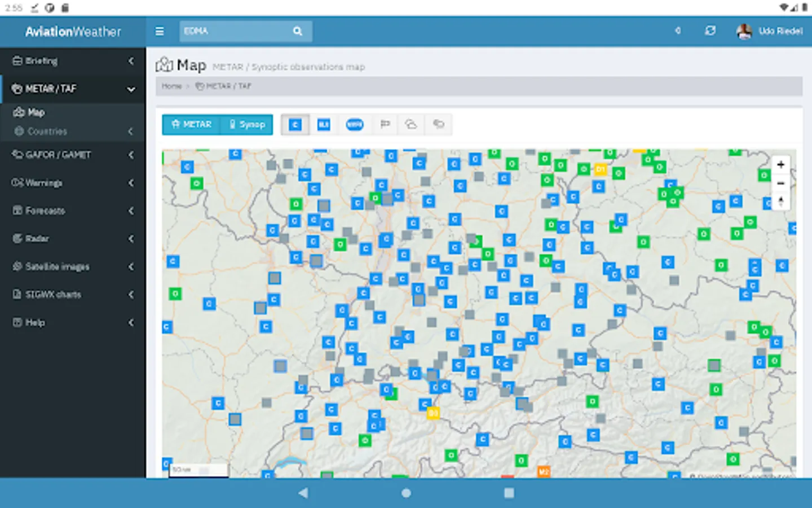Zoom in on the map

(x=780, y=165)
